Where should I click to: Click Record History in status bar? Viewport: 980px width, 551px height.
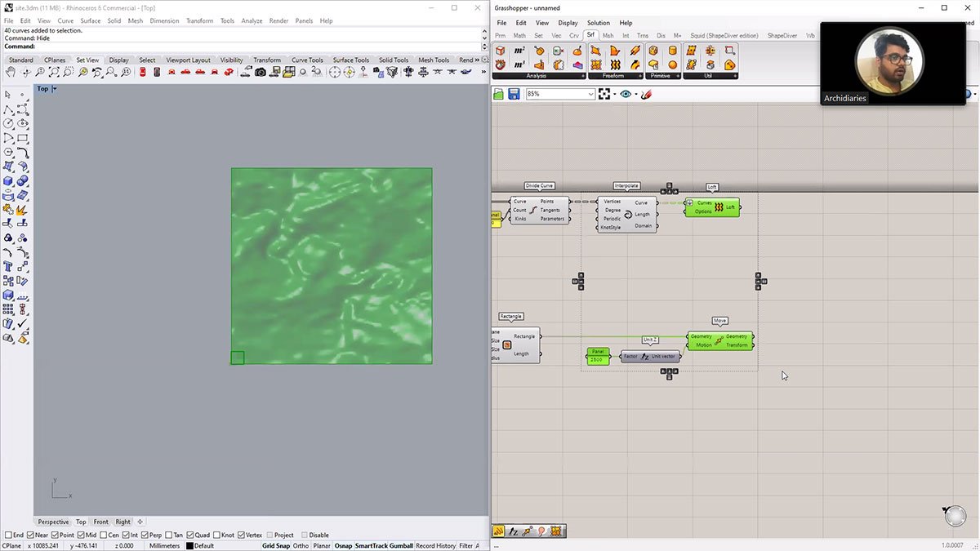pyautogui.click(x=435, y=545)
